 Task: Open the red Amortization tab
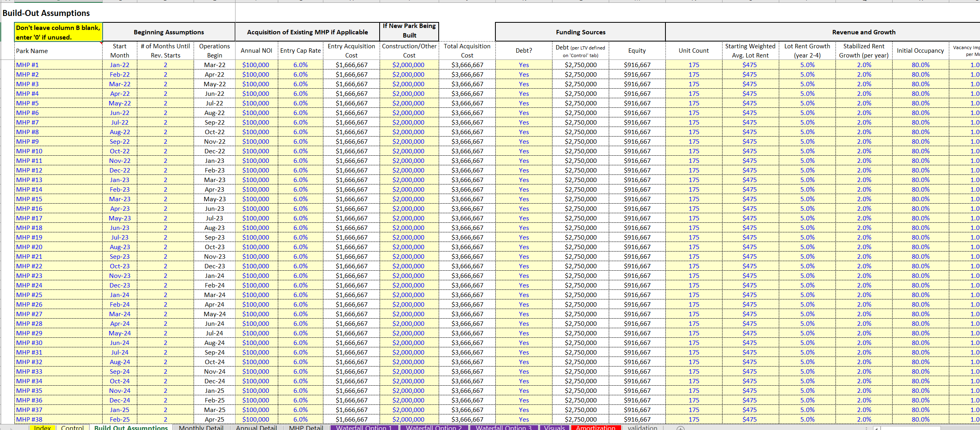[x=596, y=428]
